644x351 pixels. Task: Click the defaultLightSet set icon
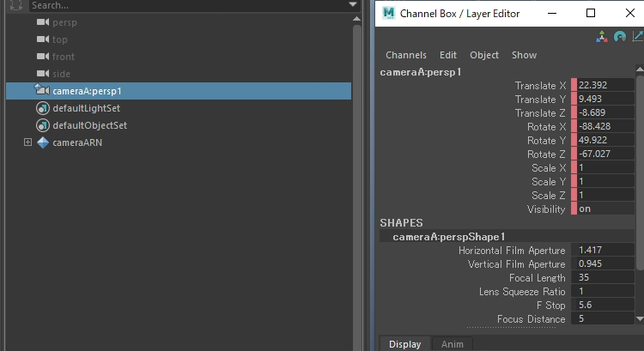pyautogui.click(x=43, y=108)
